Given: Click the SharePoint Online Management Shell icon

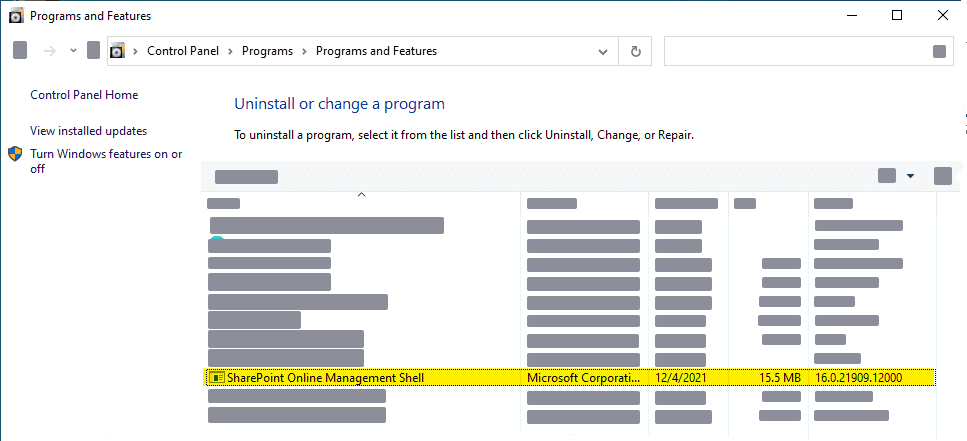Looking at the screenshot, I should pos(216,377).
